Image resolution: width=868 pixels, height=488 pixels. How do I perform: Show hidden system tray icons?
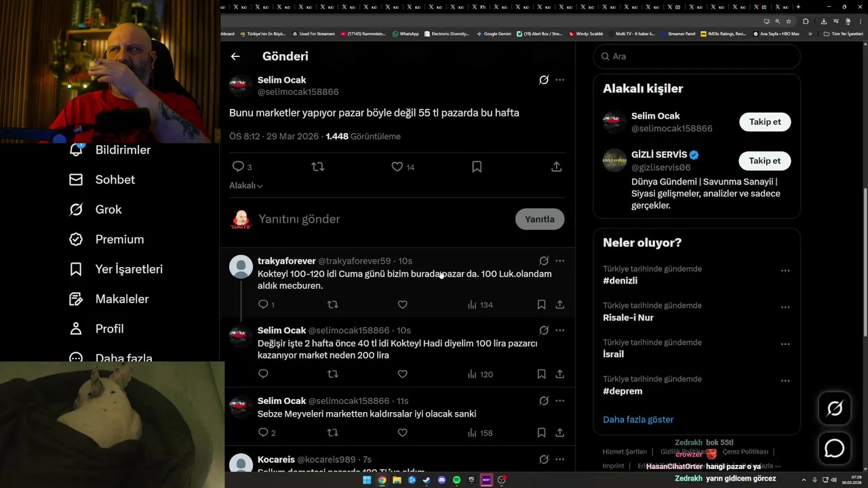pos(805,480)
